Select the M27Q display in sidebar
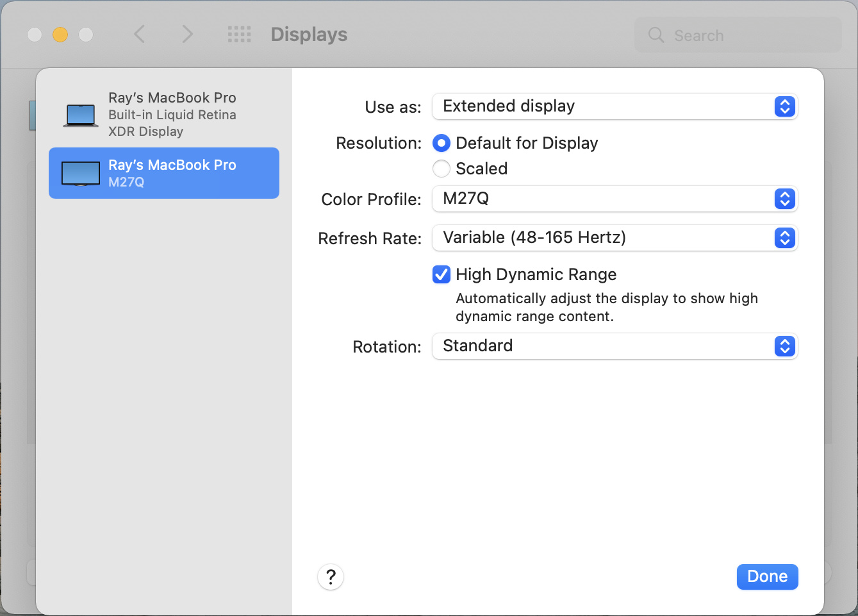The height and width of the screenshot is (616, 858). click(172, 173)
